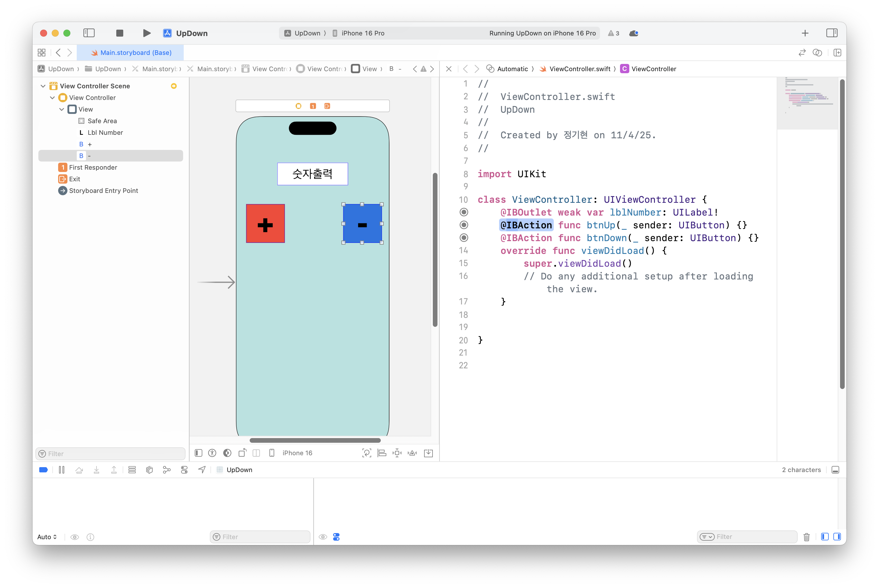Toggle the navigator sidebar panel
This screenshot has height=588, width=879.
[89, 33]
